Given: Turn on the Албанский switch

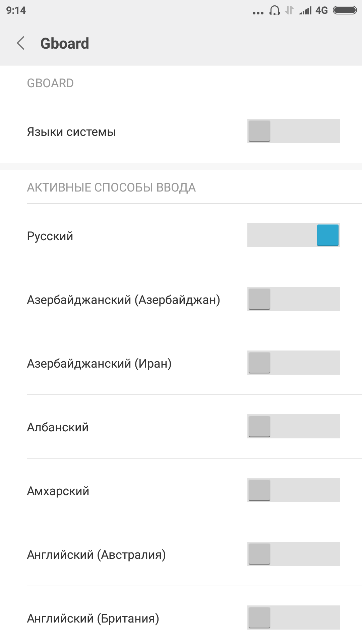Looking at the screenshot, I should pyautogui.click(x=294, y=426).
